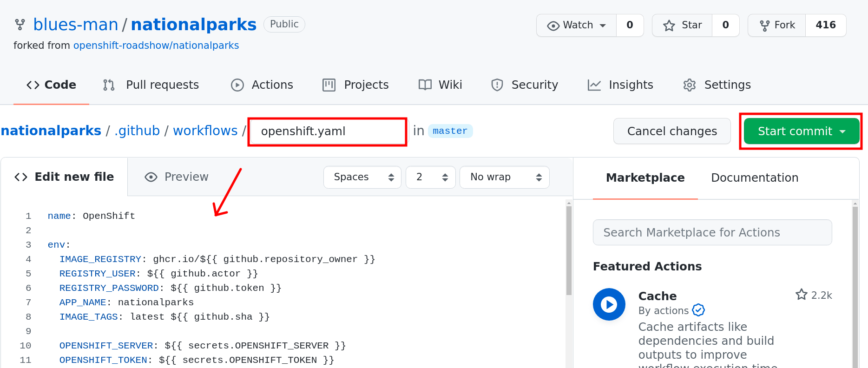Open the No wrap line mode dropdown
The width and height of the screenshot is (868, 368).
click(x=505, y=177)
